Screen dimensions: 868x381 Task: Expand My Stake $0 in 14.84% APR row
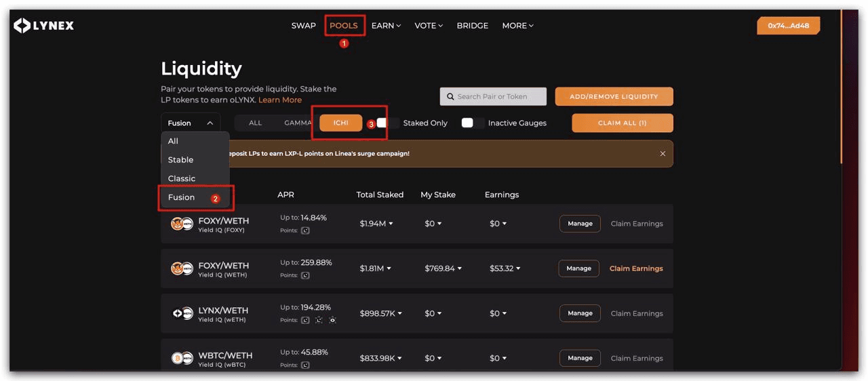pyautogui.click(x=433, y=224)
